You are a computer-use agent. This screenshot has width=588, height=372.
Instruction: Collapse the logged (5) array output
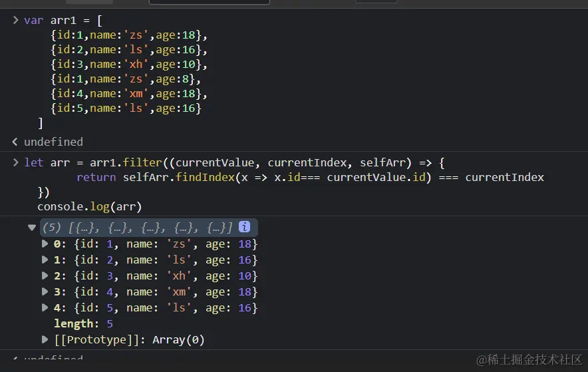click(x=32, y=227)
